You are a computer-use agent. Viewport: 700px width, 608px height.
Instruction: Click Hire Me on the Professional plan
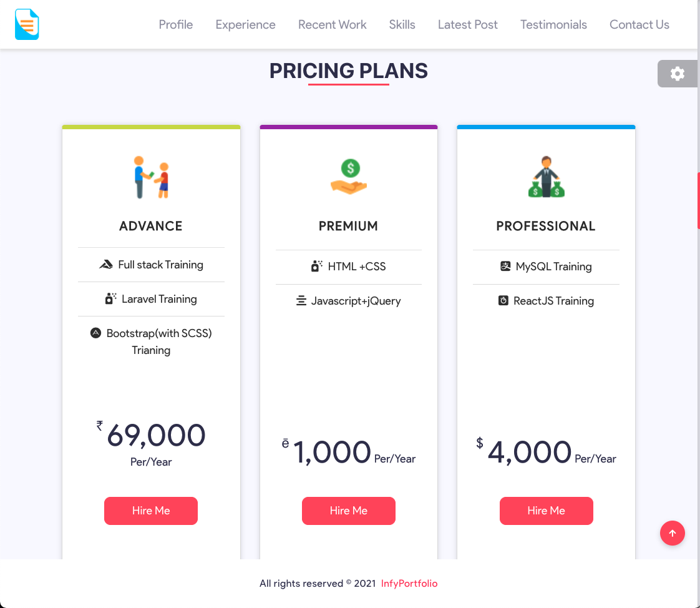[x=546, y=511]
